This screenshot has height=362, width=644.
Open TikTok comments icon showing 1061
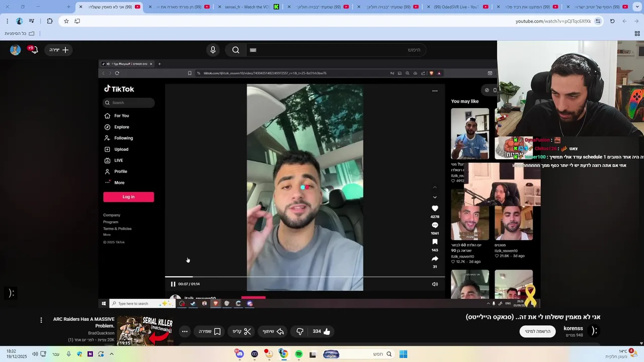point(435,225)
